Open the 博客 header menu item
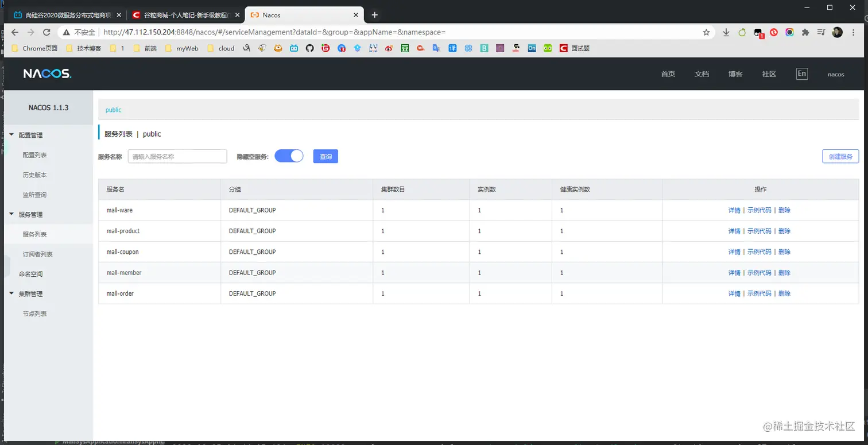The height and width of the screenshot is (445, 868). tap(735, 74)
